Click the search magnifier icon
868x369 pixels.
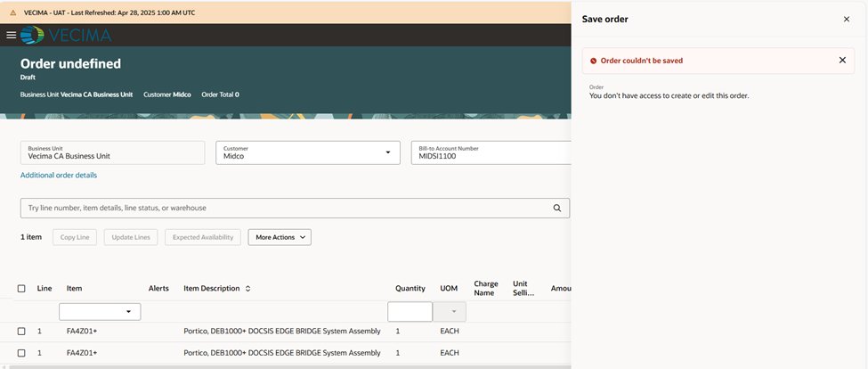(557, 209)
